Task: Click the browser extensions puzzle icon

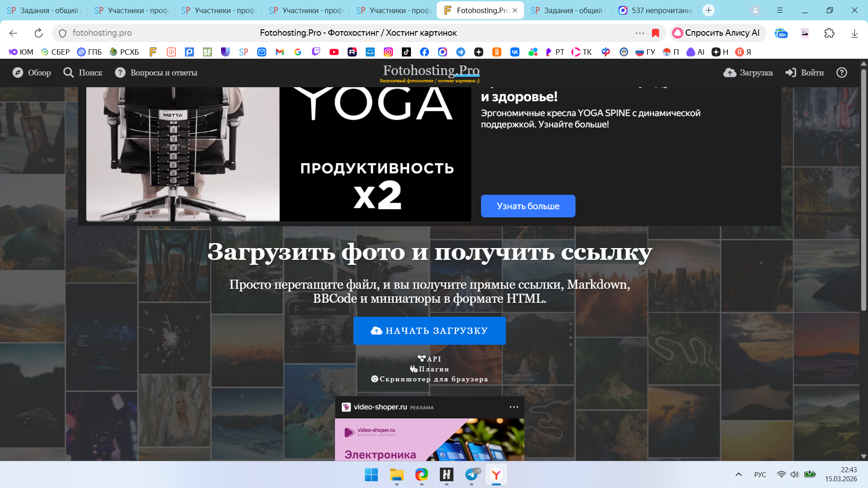Action: click(x=829, y=33)
